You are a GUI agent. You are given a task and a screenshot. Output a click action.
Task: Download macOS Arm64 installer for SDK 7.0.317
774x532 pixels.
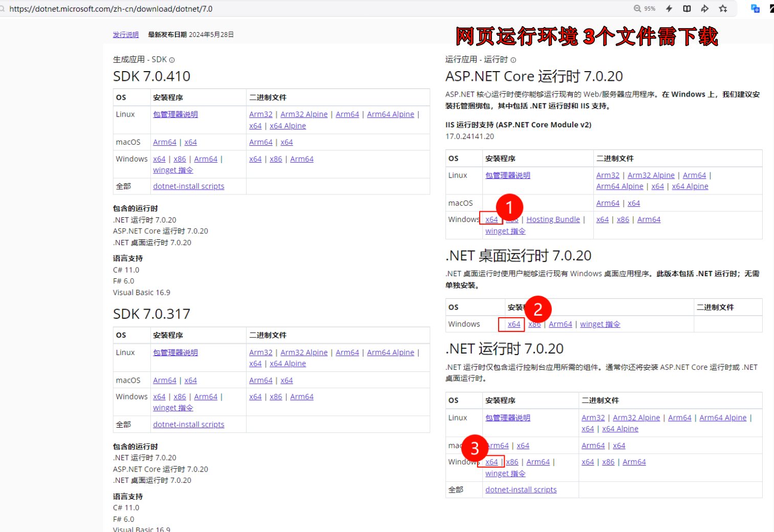point(164,381)
